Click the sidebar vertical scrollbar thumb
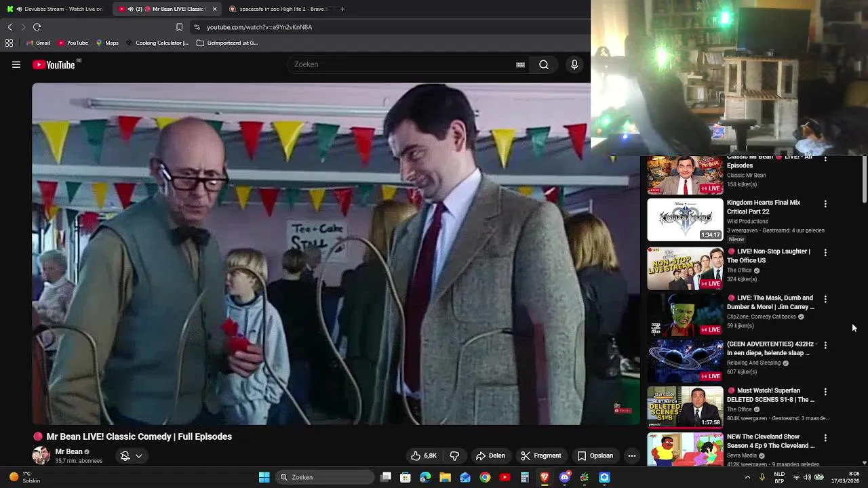This screenshot has width=868, height=488. coord(864,180)
